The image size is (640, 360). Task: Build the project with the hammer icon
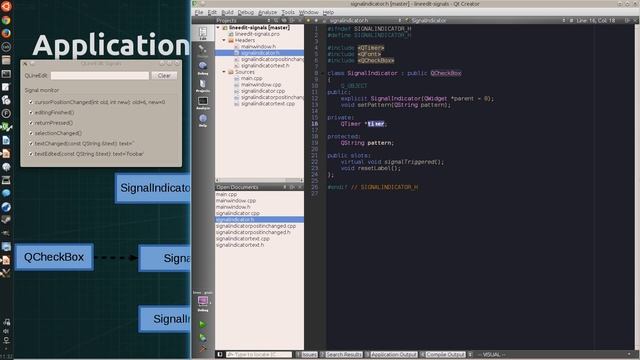[202, 349]
